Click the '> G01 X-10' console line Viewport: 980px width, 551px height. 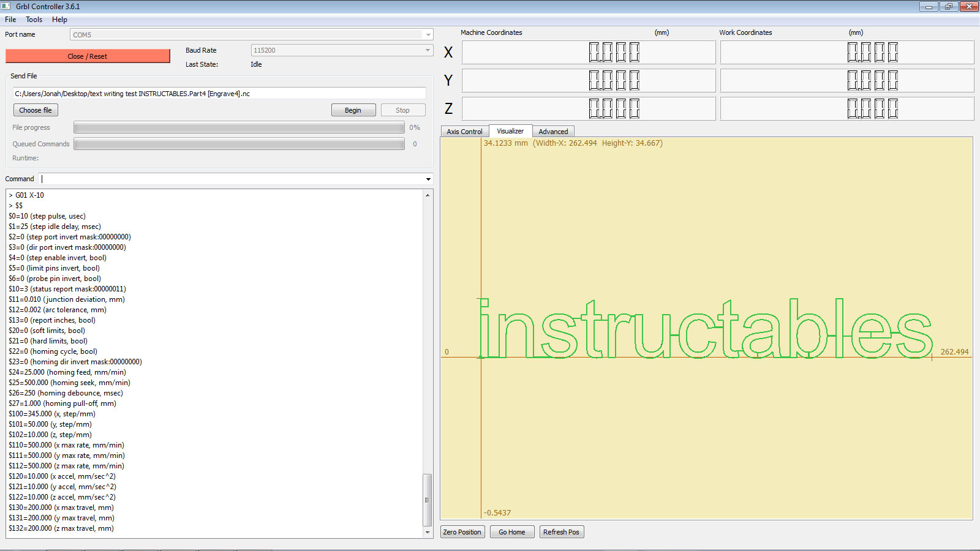(26, 195)
